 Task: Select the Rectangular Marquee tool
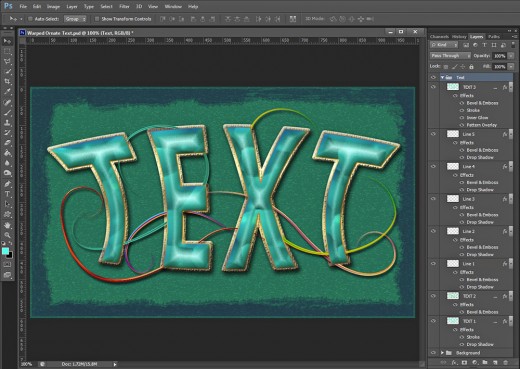[7, 52]
